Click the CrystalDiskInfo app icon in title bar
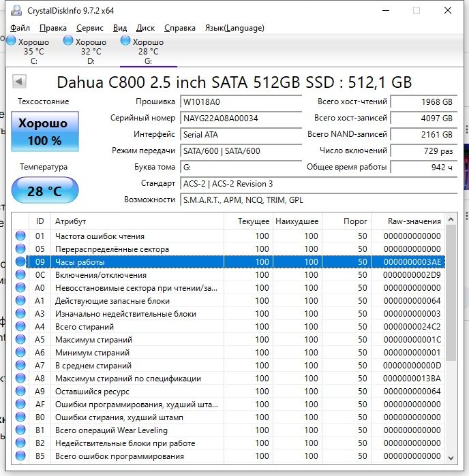469x476 pixels. (x=16, y=10)
